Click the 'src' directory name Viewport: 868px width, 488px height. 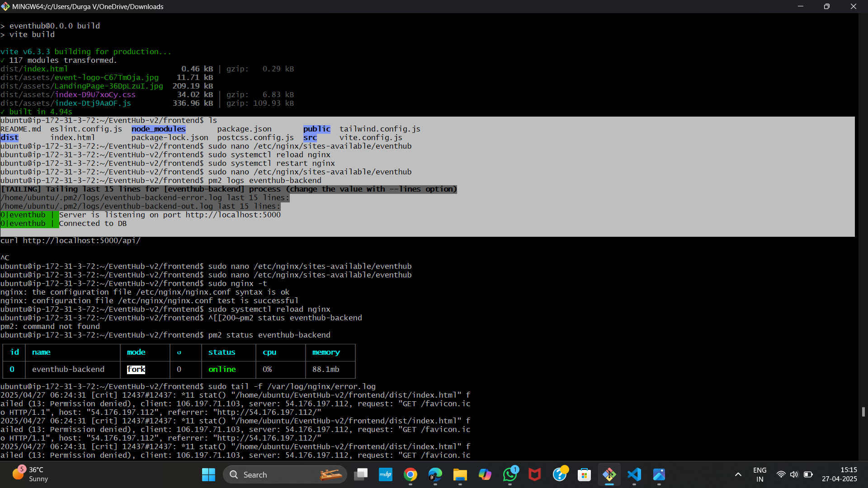pyautogui.click(x=310, y=137)
